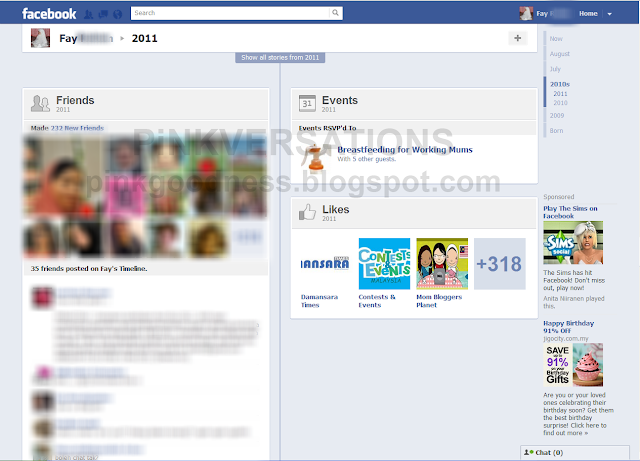The height and width of the screenshot is (461, 640).
Task: Click The Sims Social ad image
Action: click(573, 243)
